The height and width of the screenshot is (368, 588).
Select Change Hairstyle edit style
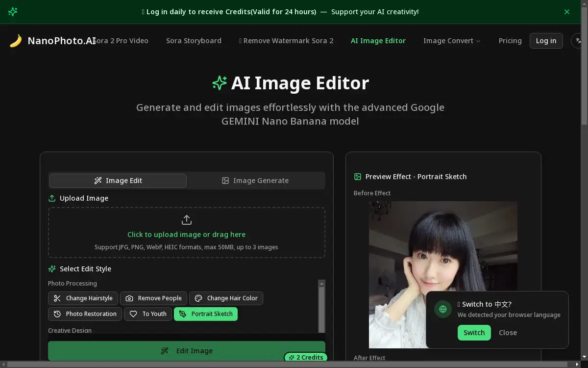(x=83, y=298)
